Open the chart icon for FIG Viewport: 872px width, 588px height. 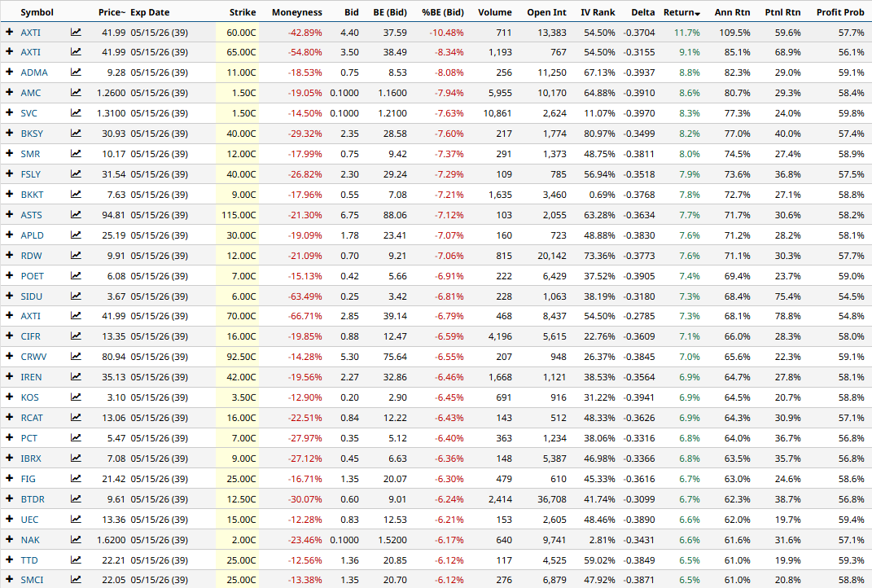[x=76, y=479]
